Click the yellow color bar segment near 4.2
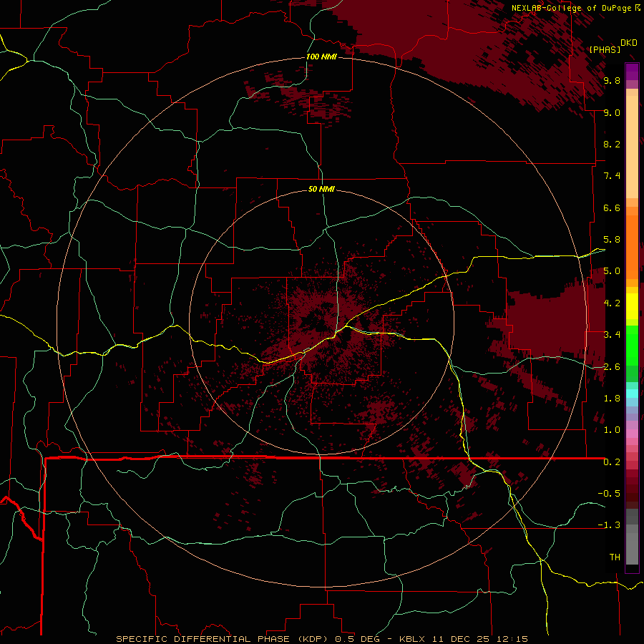Viewport: 644px width, 644px height. [x=632, y=306]
